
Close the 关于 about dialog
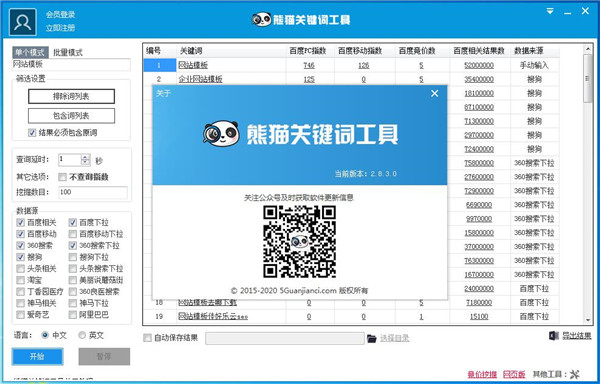(x=434, y=93)
